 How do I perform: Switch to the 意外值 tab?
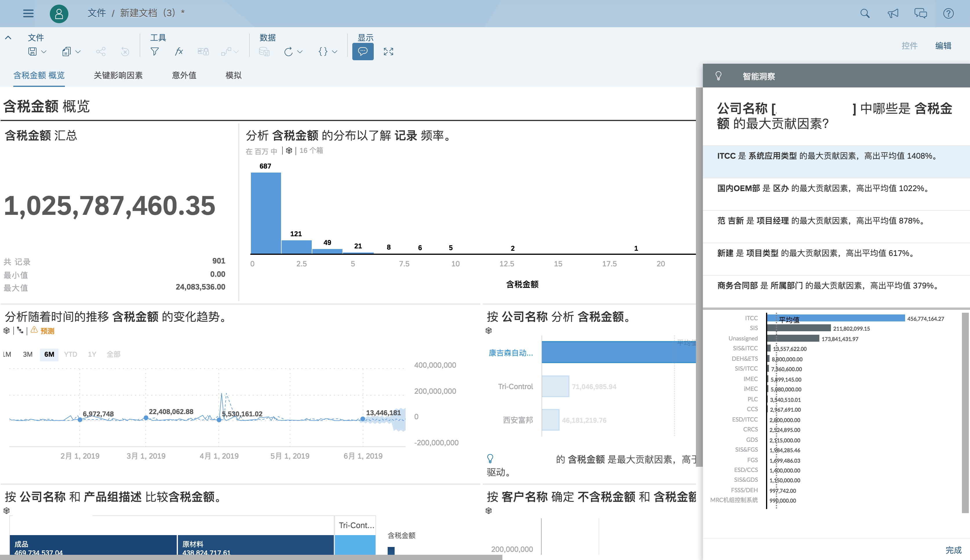(x=184, y=75)
